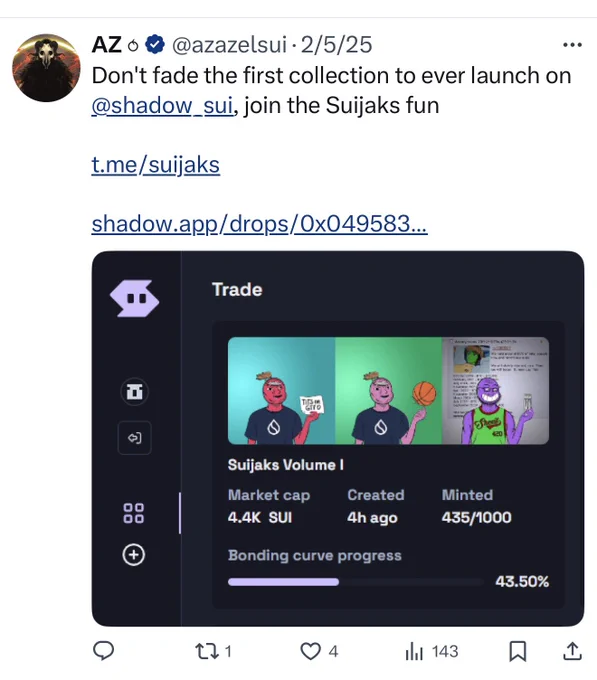This screenshot has height=680, width=597.
Task: Click the blue verified badge
Action: tap(155, 45)
